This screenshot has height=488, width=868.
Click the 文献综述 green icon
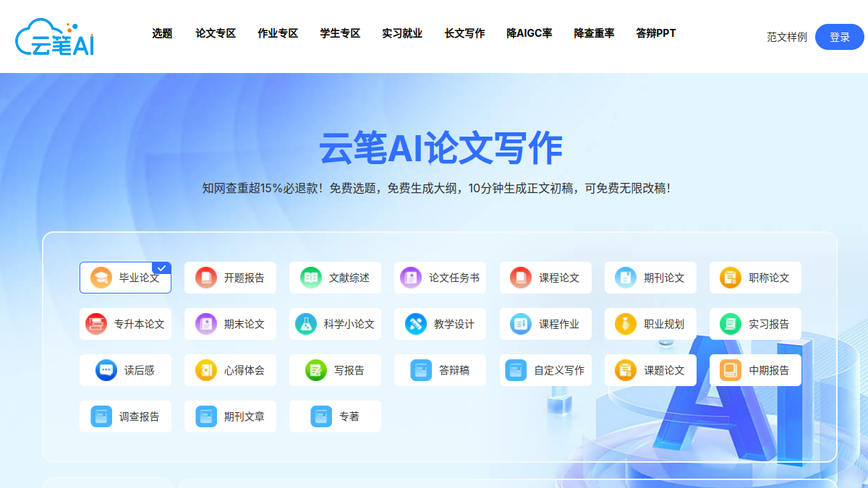(311, 278)
